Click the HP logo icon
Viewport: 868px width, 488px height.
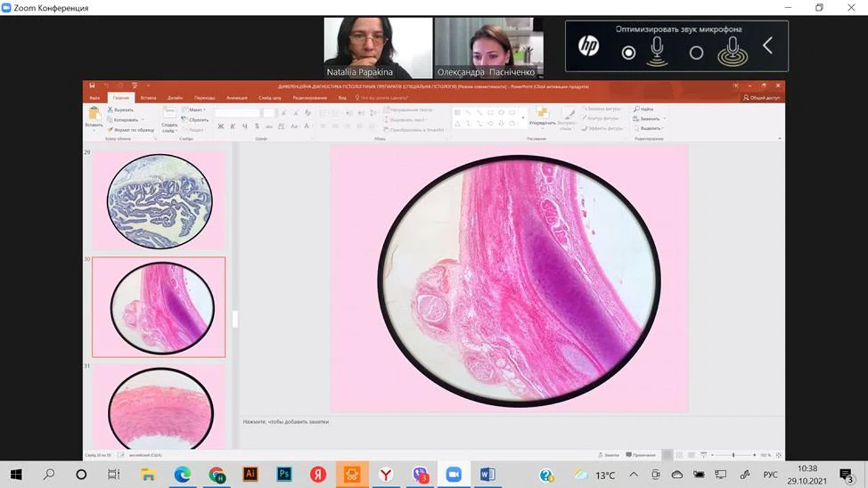tap(589, 46)
